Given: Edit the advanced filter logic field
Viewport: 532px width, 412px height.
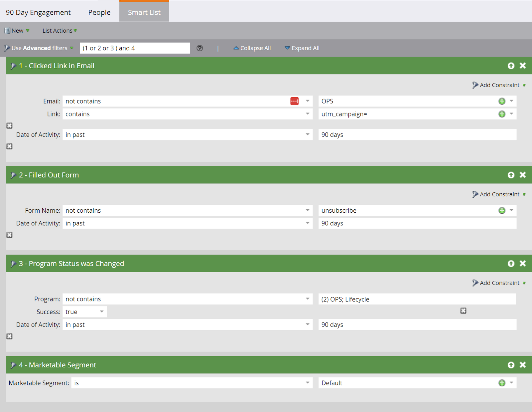Looking at the screenshot, I should [x=135, y=48].
